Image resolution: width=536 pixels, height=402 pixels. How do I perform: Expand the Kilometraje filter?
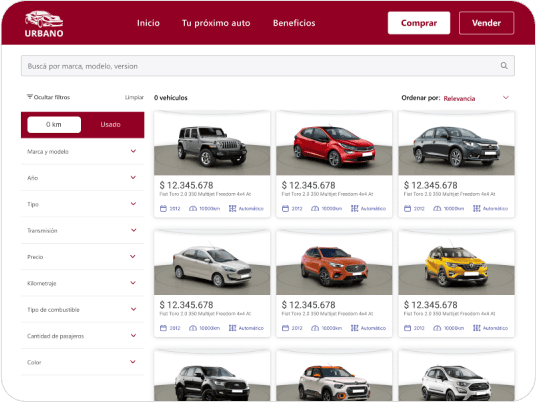pos(82,283)
